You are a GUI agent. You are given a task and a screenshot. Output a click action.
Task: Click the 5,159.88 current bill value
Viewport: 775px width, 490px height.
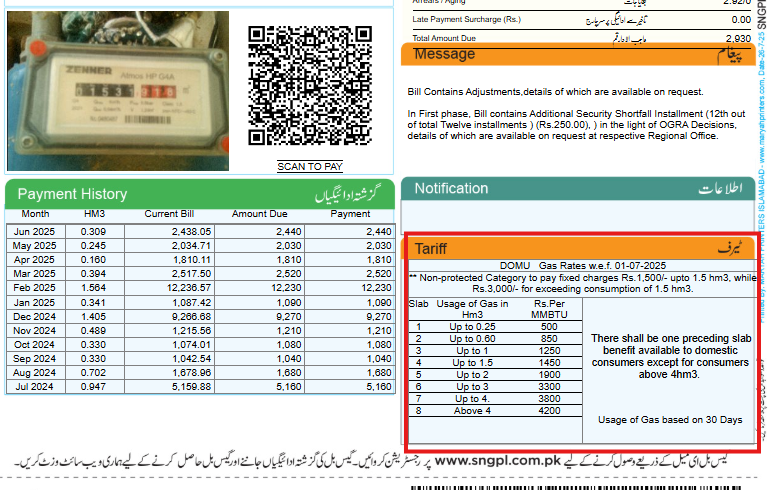tap(191, 387)
